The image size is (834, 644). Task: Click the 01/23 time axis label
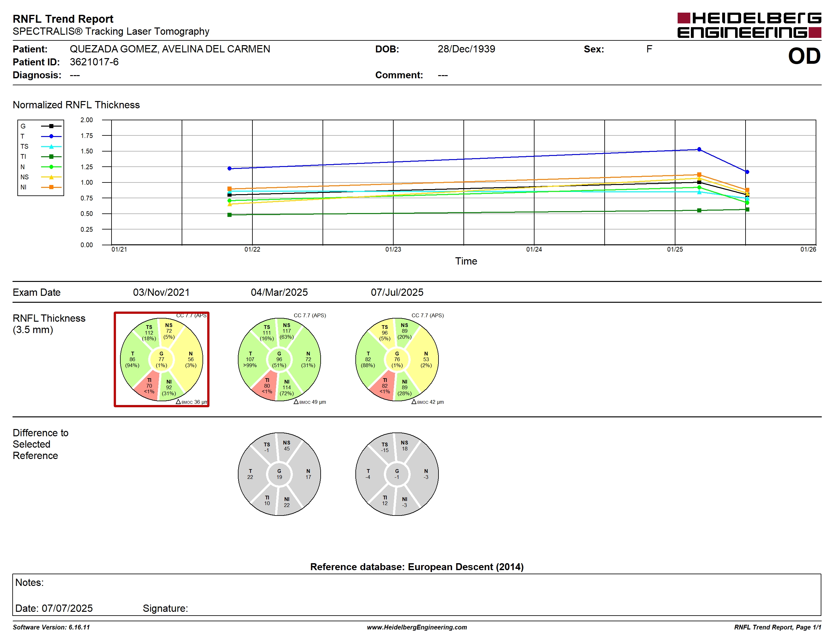(393, 249)
